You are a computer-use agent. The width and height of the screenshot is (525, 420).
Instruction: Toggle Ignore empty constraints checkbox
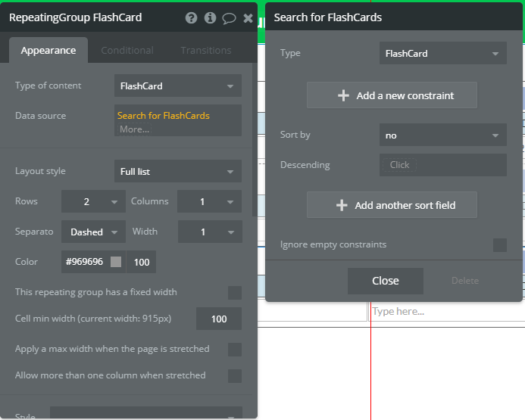(499, 245)
